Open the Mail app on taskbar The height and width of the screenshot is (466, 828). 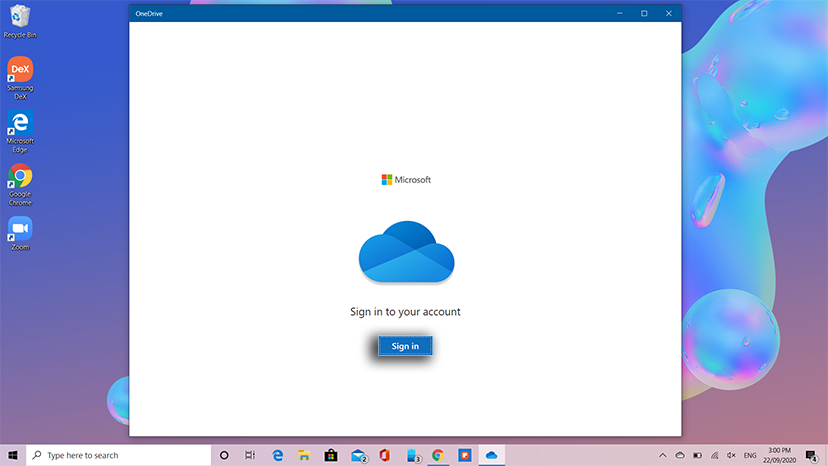(358, 455)
